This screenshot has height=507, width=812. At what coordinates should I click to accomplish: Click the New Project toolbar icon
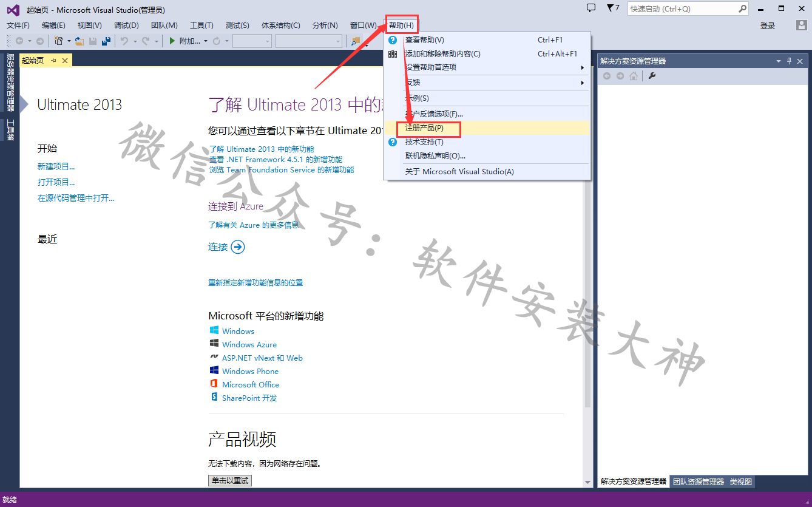(59, 41)
